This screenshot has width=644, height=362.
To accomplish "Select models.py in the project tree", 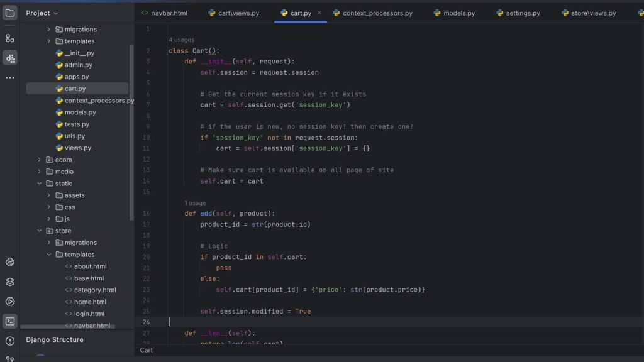I will 80,112.
